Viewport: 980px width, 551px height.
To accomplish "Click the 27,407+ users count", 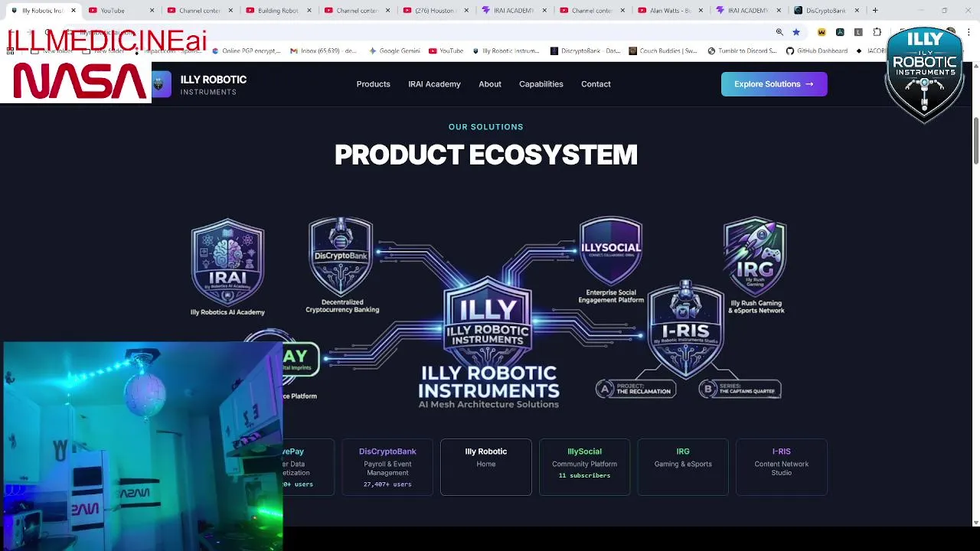I will (x=387, y=484).
